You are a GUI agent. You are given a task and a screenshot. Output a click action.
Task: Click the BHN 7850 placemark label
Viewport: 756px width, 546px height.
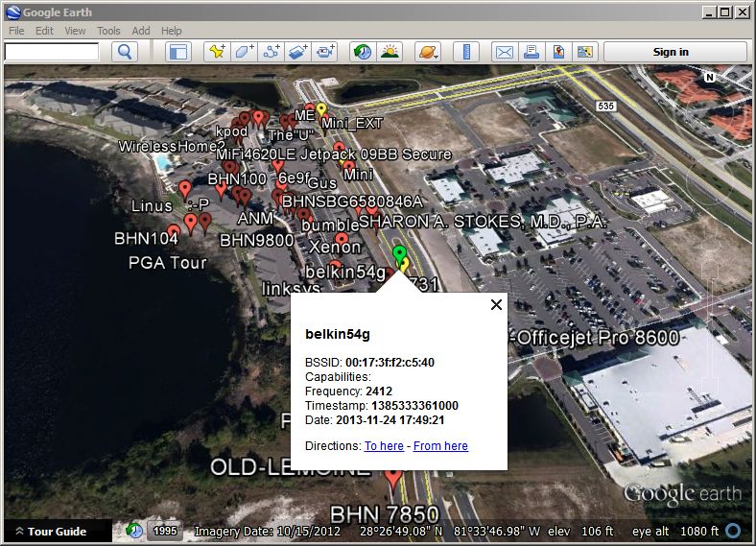(x=385, y=514)
